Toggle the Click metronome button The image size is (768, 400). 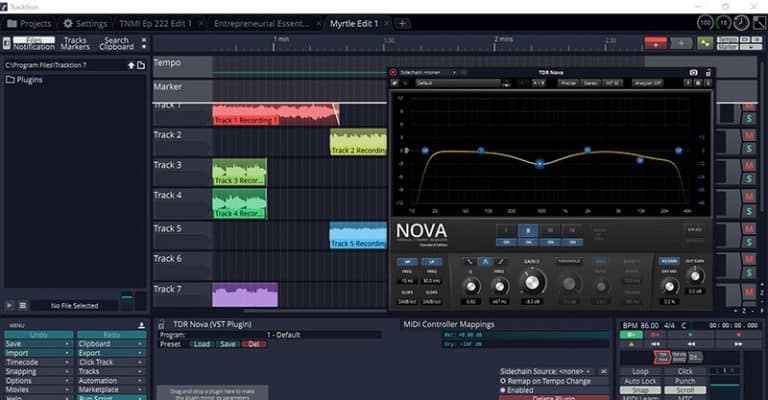685,372
